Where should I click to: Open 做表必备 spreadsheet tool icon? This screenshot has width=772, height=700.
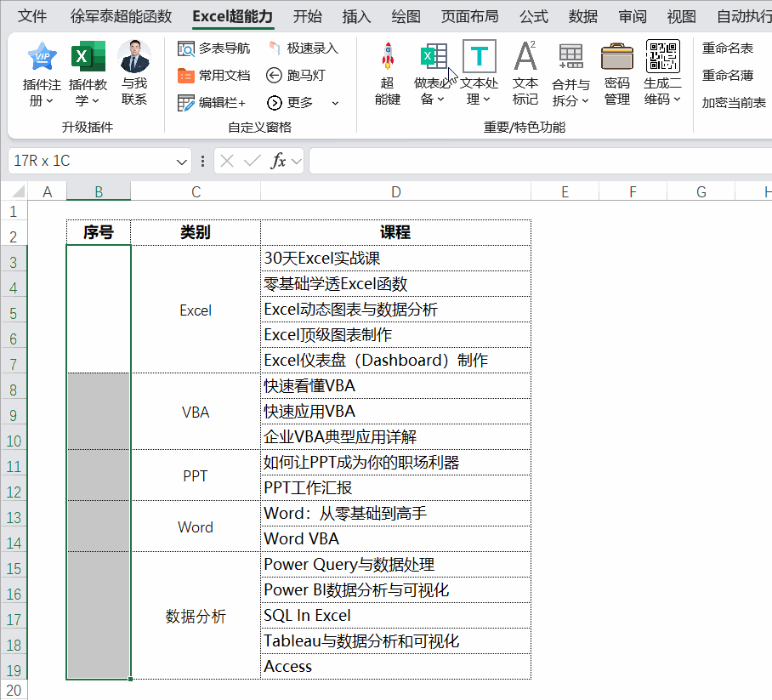click(434, 56)
